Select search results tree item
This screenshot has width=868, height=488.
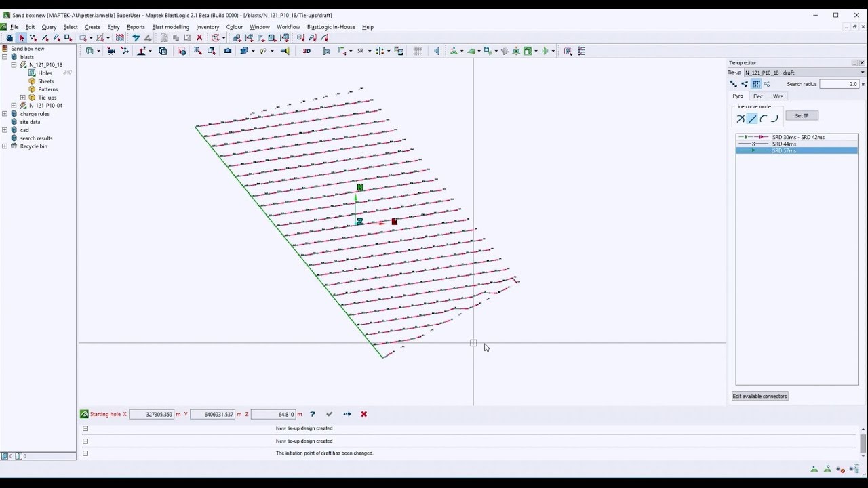click(x=36, y=138)
